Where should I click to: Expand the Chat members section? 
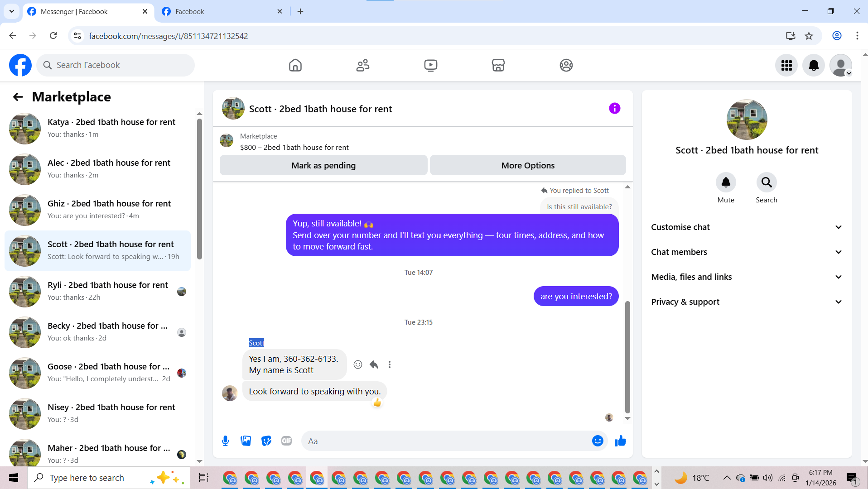pyautogui.click(x=747, y=252)
